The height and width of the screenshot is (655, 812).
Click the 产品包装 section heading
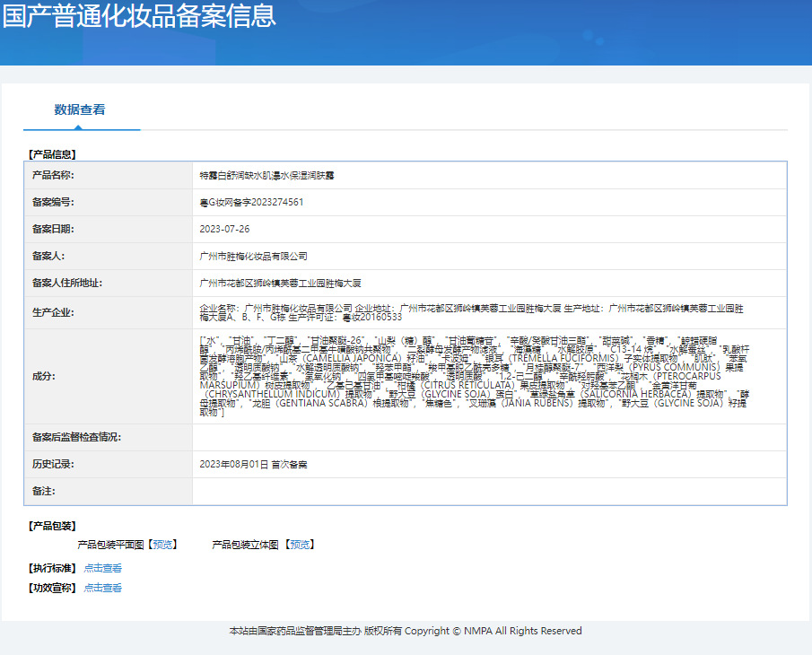tap(52, 526)
